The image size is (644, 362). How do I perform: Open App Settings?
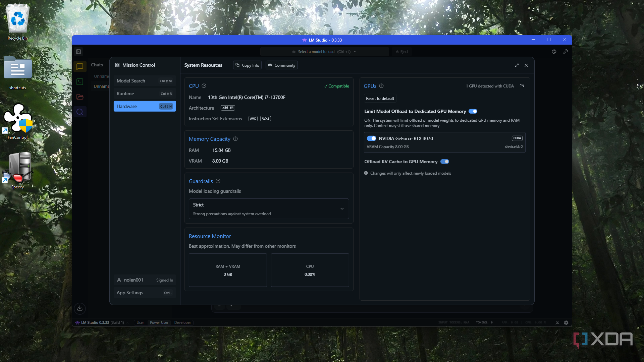(145, 293)
